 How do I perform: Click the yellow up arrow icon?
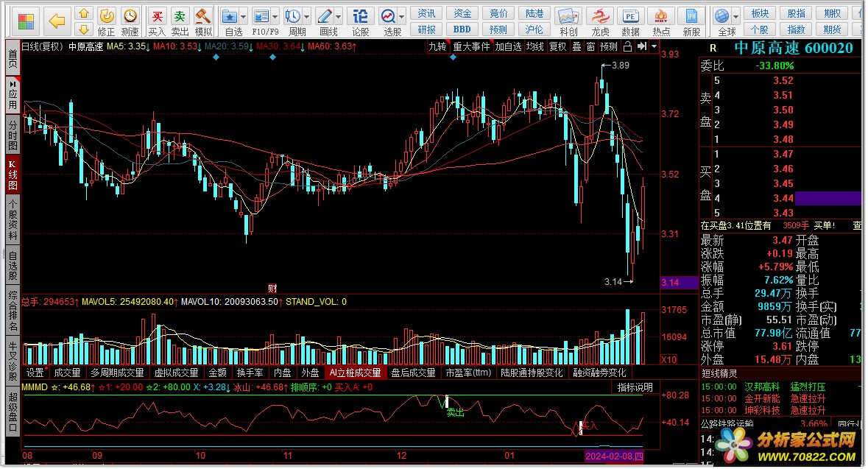(84, 13)
